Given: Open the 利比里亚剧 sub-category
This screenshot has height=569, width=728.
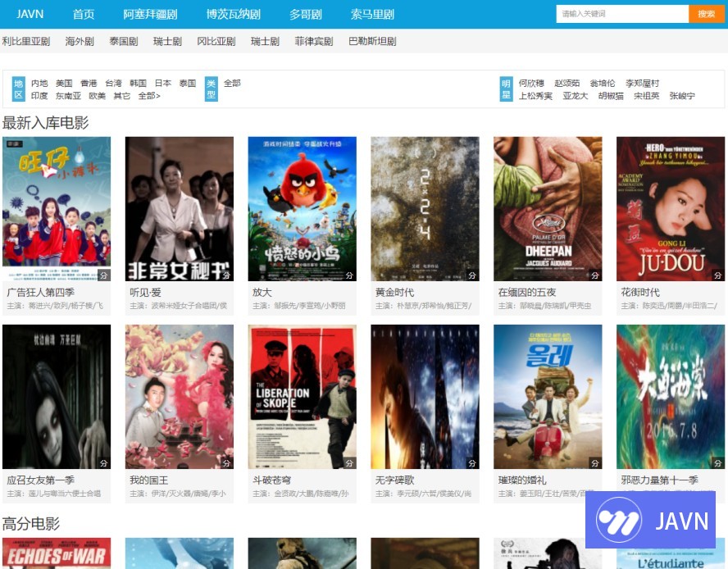Looking at the screenshot, I should (26, 41).
